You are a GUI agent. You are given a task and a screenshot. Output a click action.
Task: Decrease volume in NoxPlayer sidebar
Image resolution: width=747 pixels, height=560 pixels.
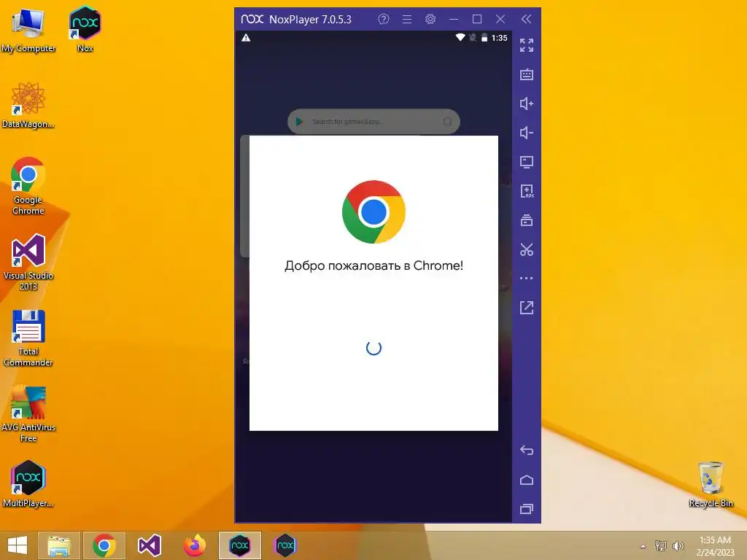point(527,133)
